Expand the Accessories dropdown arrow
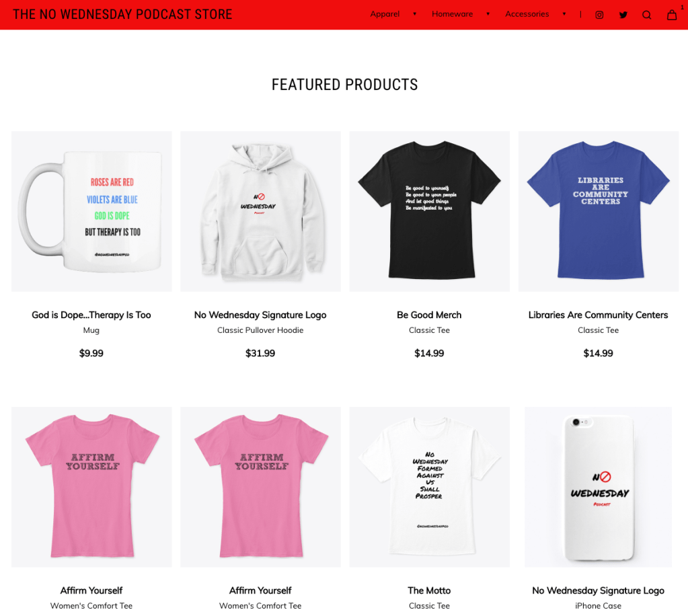Viewport: 688px width, 616px height. click(x=564, y=14)
